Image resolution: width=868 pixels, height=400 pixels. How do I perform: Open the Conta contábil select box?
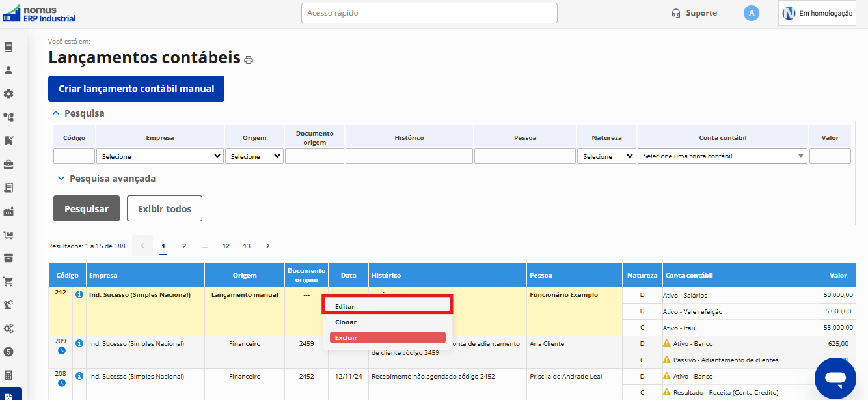point(723,156)
